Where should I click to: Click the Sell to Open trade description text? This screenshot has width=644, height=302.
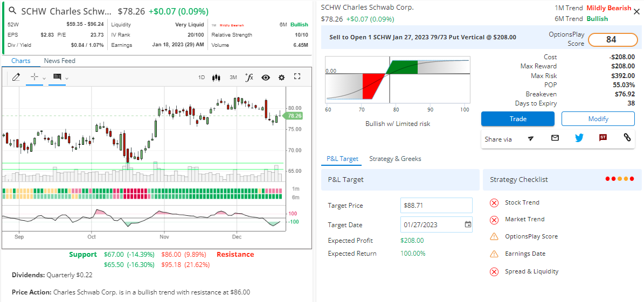point(423,37)
